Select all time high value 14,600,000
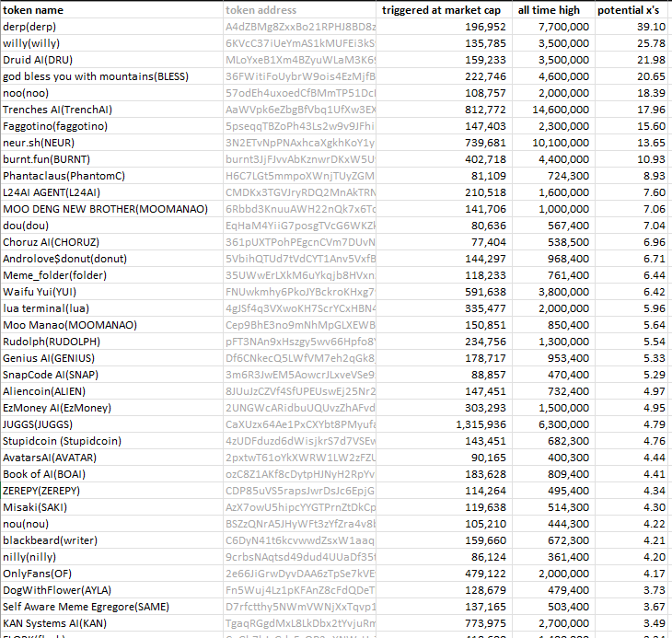The image size is (672, 638). [x=553, y=110]
